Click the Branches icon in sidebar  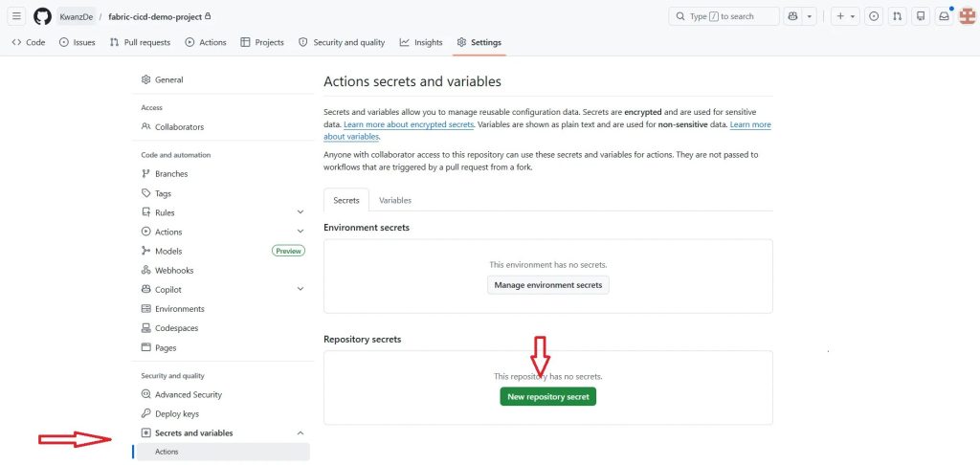[146, 174]
